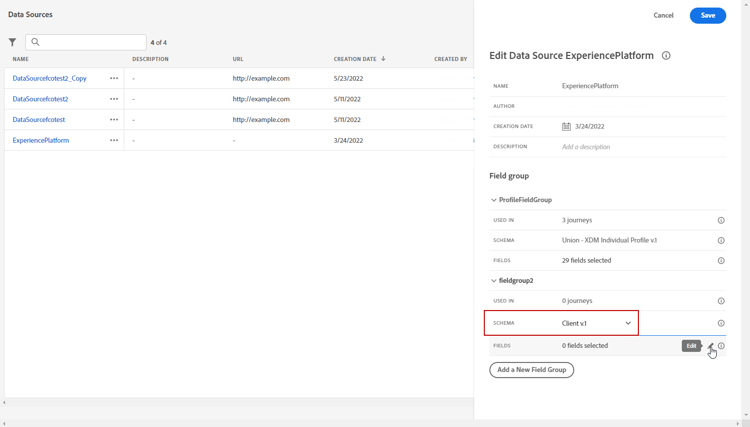The height and width of the screenshot is (427, 750).
Task: Open more options for DataSourcefcotest2_Copy
Action: [x=114, y=78]
